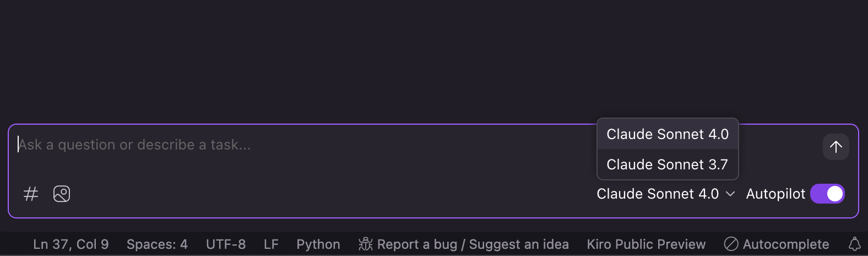Change the UTF-8 file encoding
Viewport: 868px width, 256px height.
tap(226, 244)
